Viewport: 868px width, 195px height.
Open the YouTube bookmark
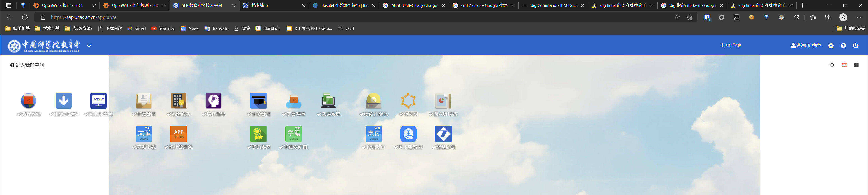pos(163,29)
